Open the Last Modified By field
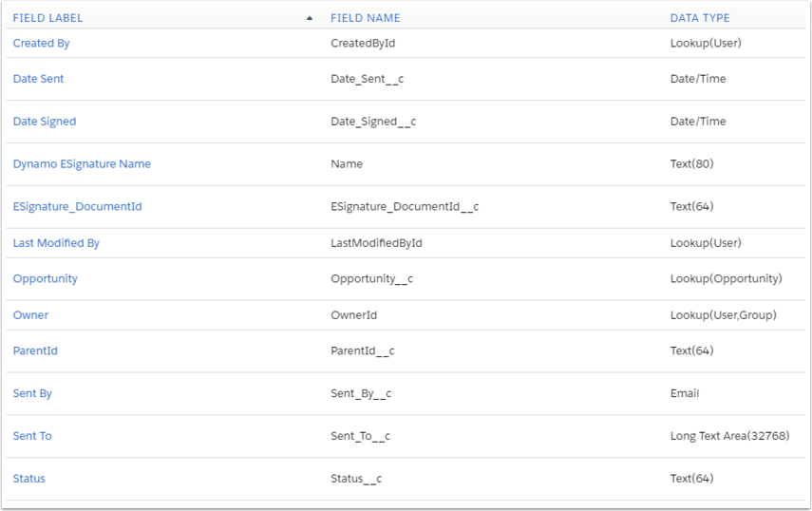Image resolution: width=812 pixels, height=511 pixels. coord(56,243)
